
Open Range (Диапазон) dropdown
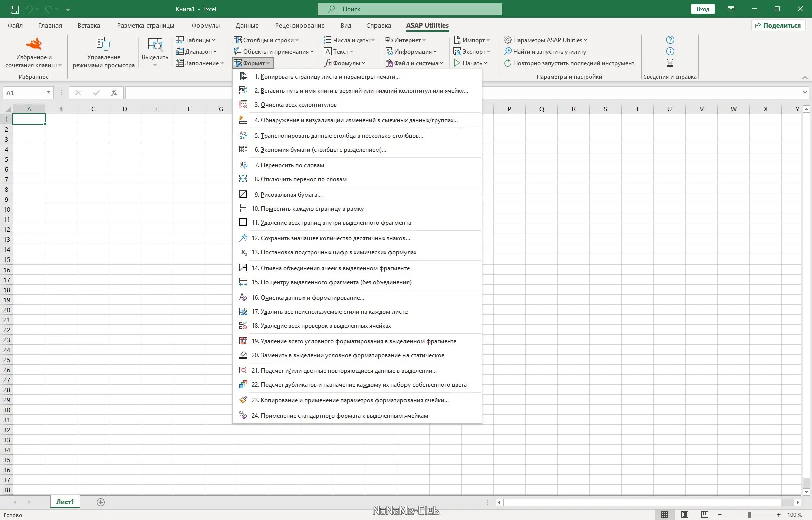coord(196,52)
